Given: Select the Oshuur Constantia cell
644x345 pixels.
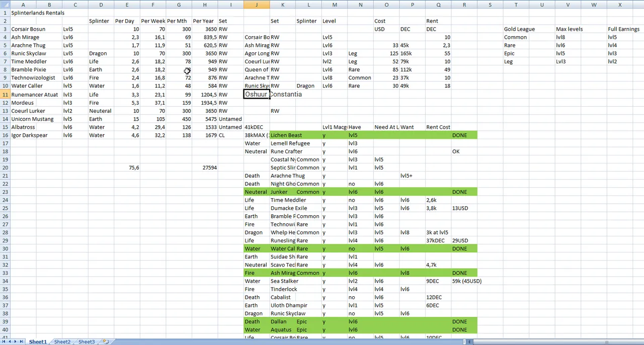Looking at the screenshot, I should tap(257, 95).
